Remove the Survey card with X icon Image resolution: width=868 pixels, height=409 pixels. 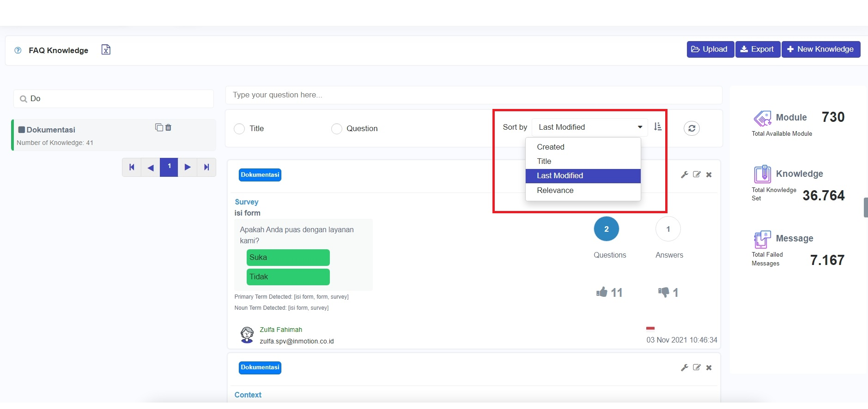pos(709,174)
